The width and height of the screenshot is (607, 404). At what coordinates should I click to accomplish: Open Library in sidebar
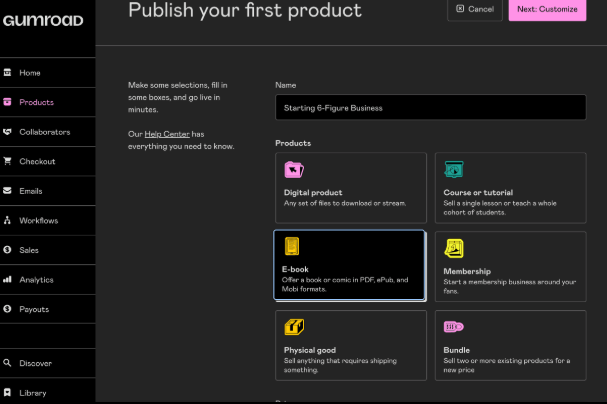click(48, 392)
